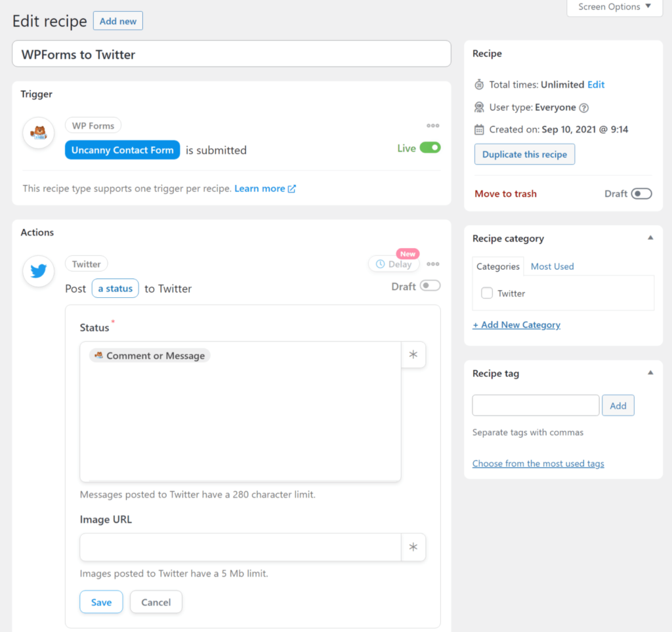Open the Twitter action three-dot menu

pos(432,264)
